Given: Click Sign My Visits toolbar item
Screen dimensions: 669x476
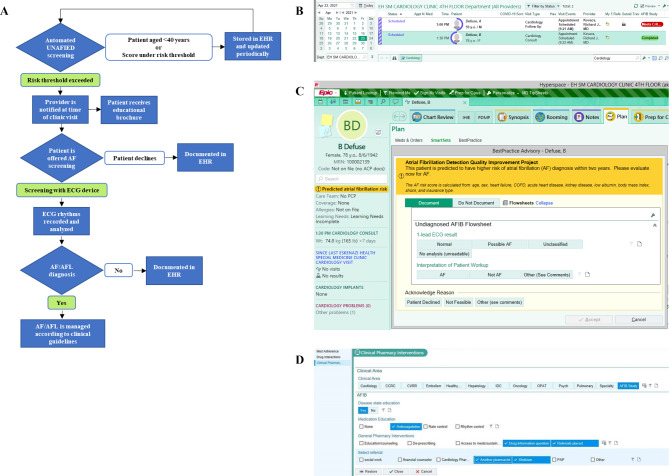Looking at the screenshot, I should (x=430, y=93).
